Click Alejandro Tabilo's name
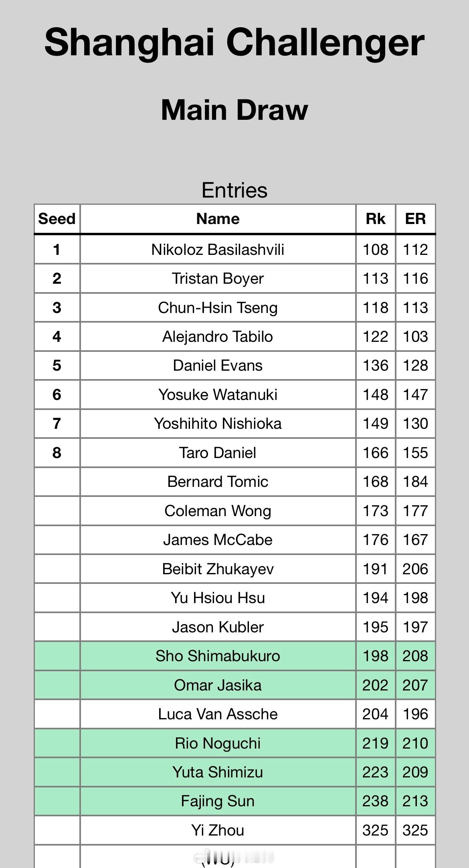Screen dimensions: 469x868 218,337
